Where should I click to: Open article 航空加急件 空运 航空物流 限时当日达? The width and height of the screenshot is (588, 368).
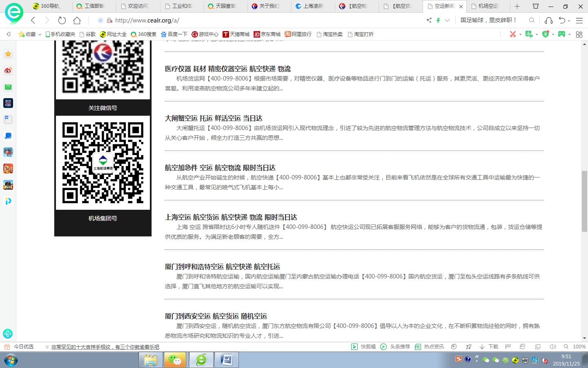pyautogui.click(x=220, y=168)
